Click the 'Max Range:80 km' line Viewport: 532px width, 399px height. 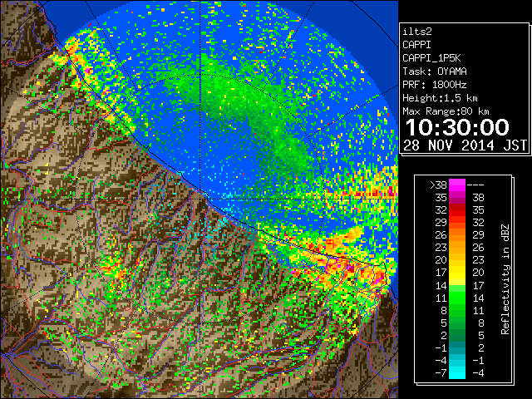coord(446,111)
